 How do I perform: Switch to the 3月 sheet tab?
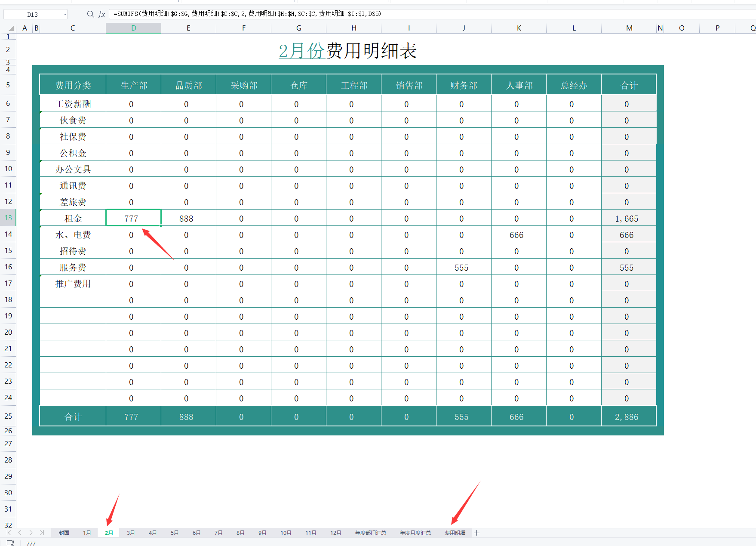pos(131,533)
